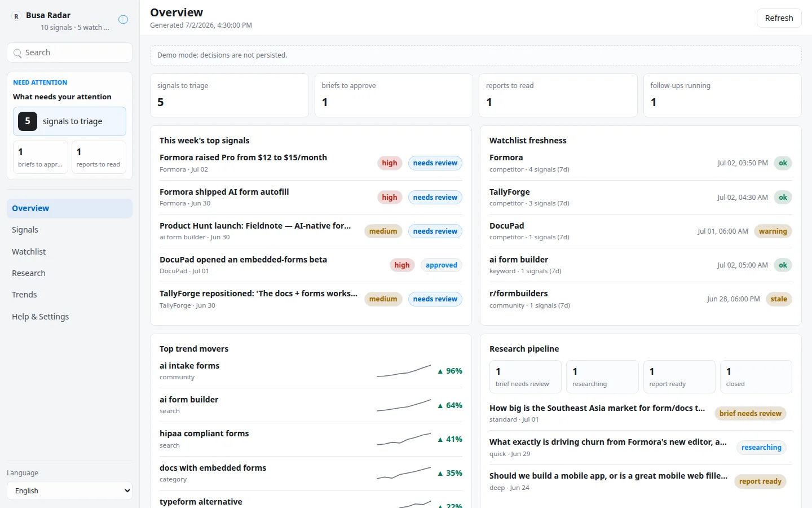Open the sidebar "reports to read" card

point(99,157)
